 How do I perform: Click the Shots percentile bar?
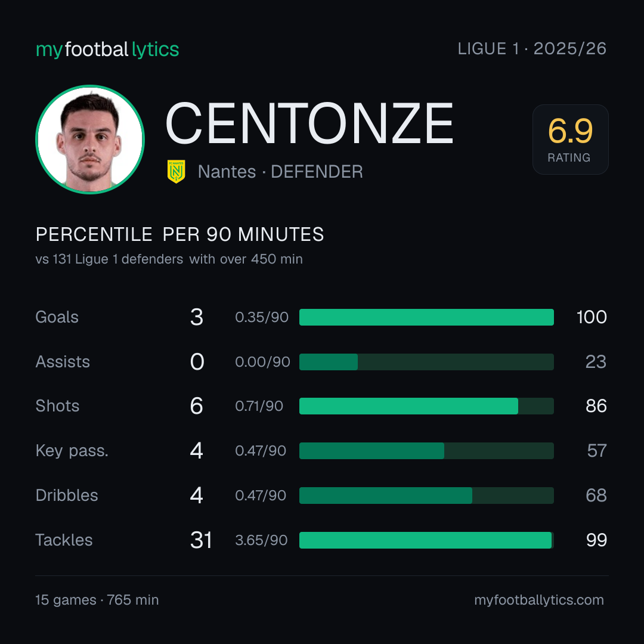426,406
